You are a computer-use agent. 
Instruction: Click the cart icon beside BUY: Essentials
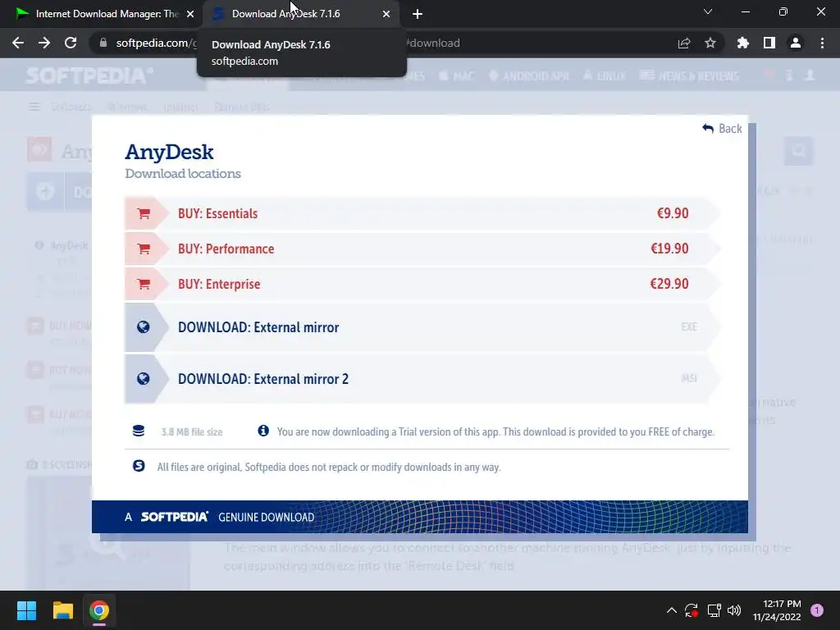(x=144, y=214)
